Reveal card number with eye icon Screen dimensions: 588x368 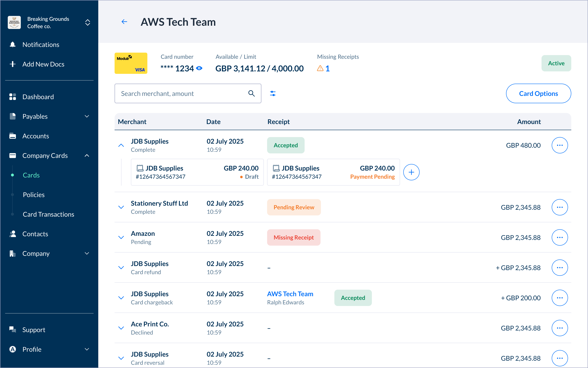click(x=199, y=68)
